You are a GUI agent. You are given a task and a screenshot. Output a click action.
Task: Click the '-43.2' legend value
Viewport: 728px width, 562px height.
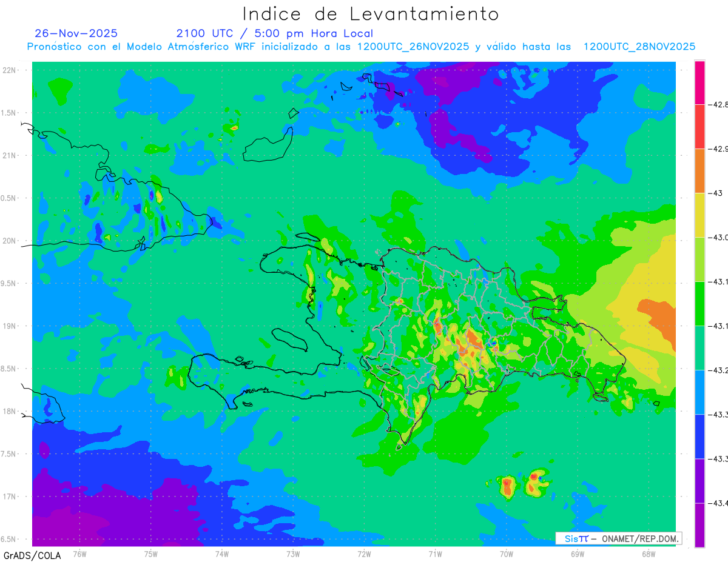718,370
